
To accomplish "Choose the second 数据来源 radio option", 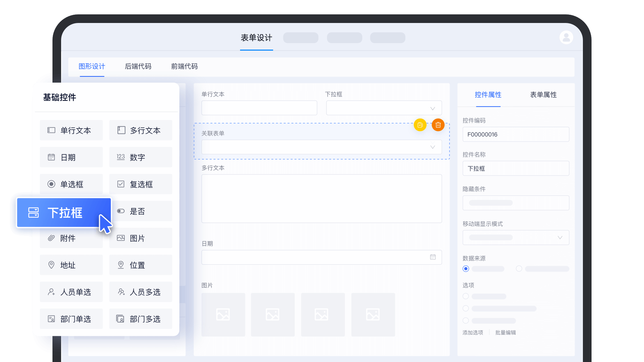I will coord(519,269).
